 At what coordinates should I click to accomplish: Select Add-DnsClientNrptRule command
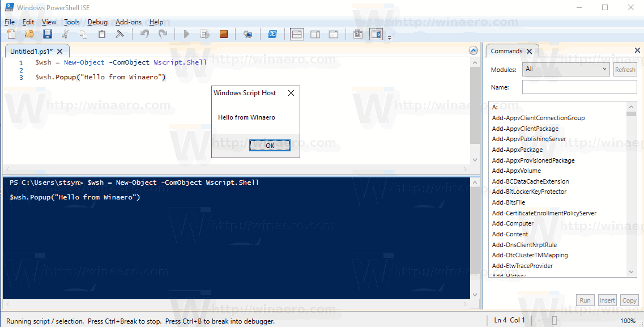click(524, 244)
